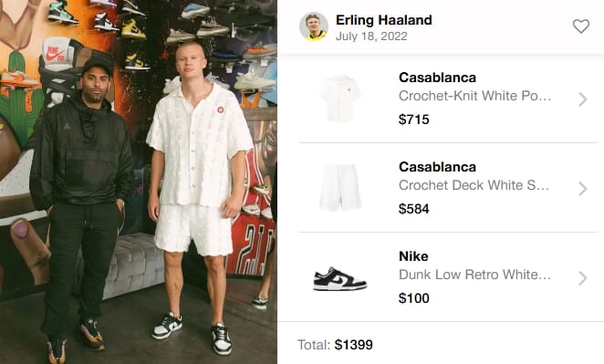Open the profile avatar next to the name

(314, 26)
